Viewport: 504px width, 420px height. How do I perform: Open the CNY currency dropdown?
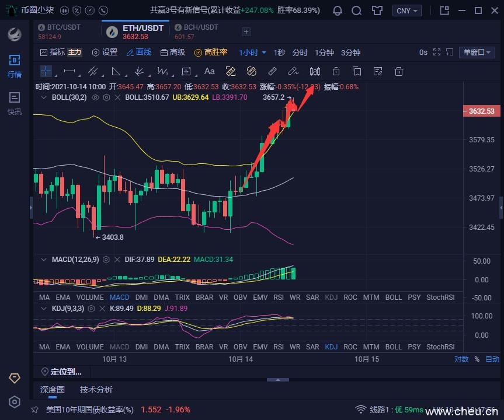point(406,10)
